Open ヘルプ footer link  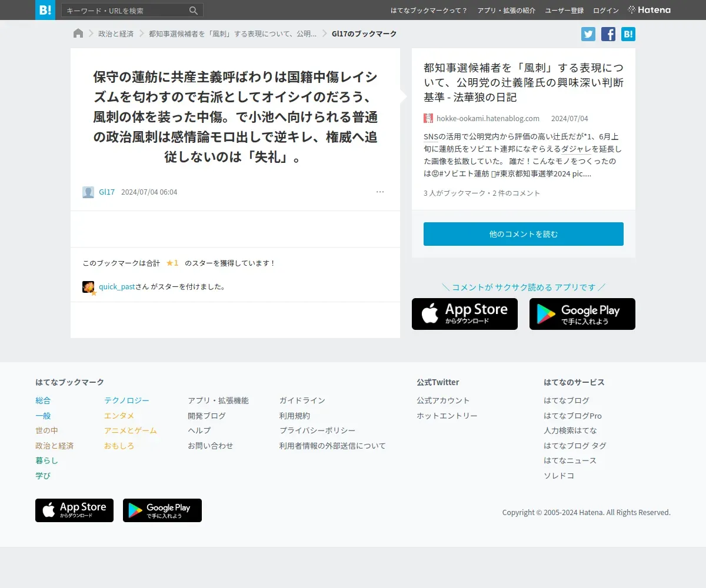pyautogui.click(x=199, y=430)
